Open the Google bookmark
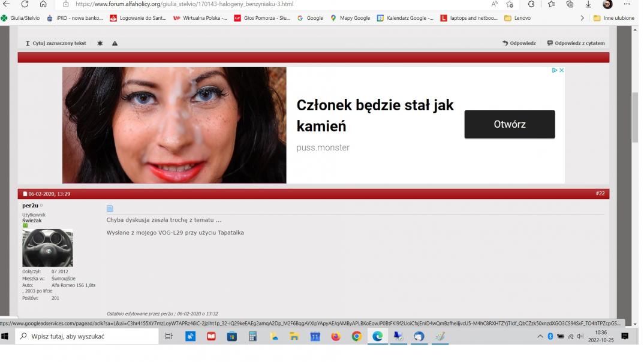Viewport: 644px width, 362px height. pos(310,18)
